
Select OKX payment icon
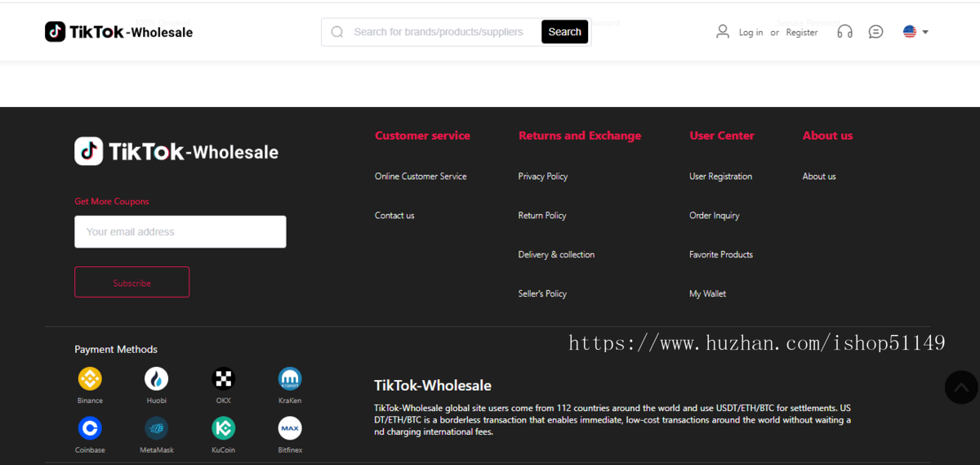click(223, 378)
